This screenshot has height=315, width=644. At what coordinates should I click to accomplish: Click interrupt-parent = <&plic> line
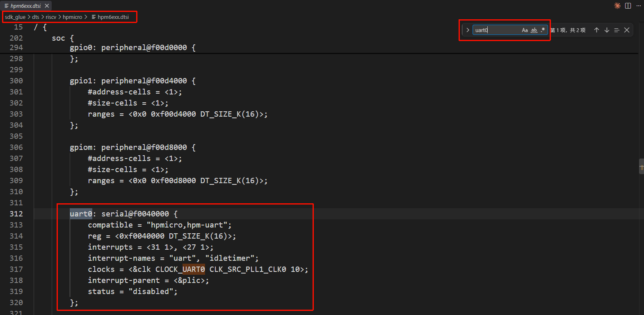coord(148,281)
